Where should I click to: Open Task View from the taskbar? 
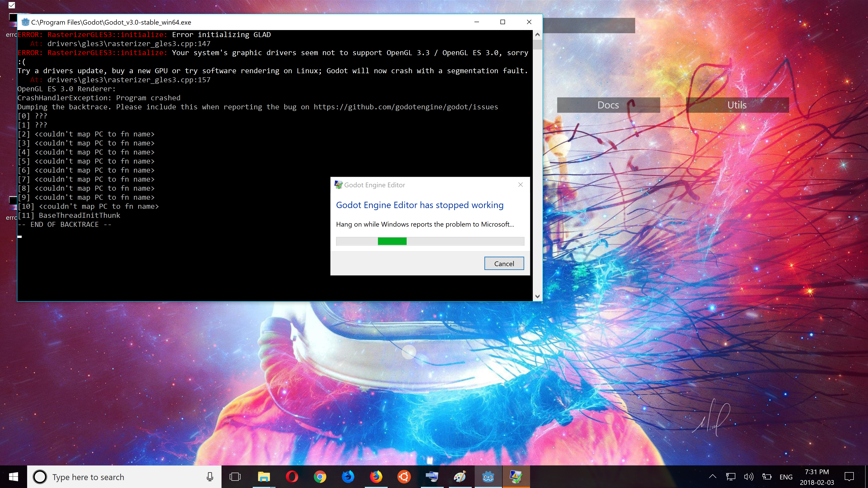[235, 477]
